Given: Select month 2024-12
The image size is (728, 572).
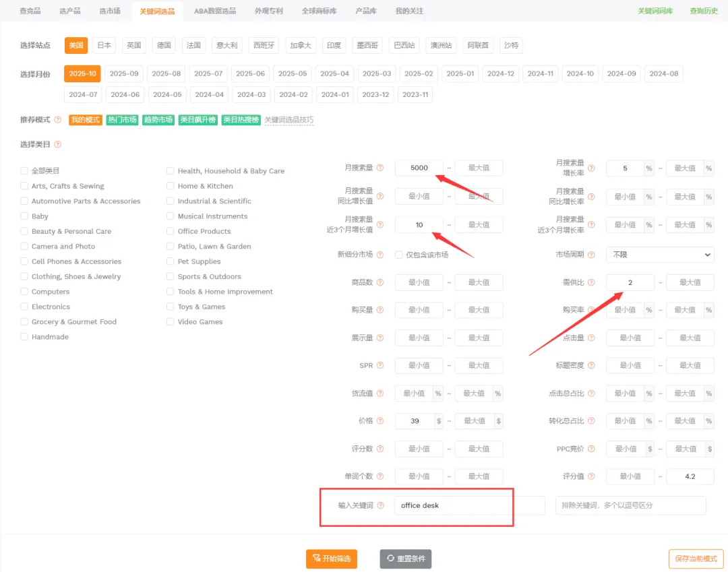Looking at the screenshot, I should pos(500,73).
